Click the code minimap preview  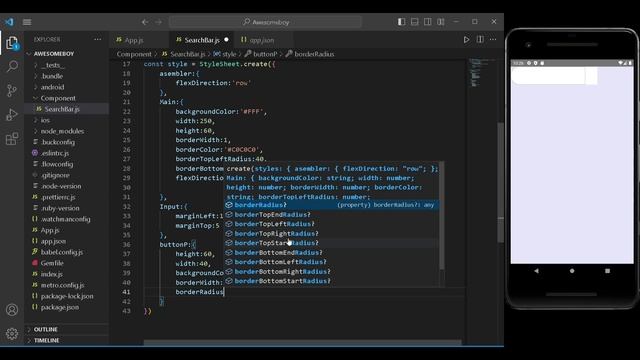point(480,73)
